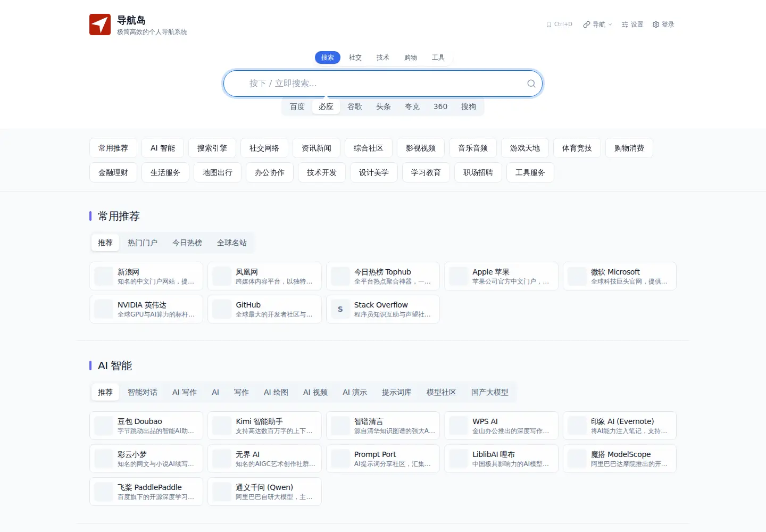The width and height of the screenshot is (766, 532).
Task: Choose 头条 as search engine
Action: [x=384, y=106]
